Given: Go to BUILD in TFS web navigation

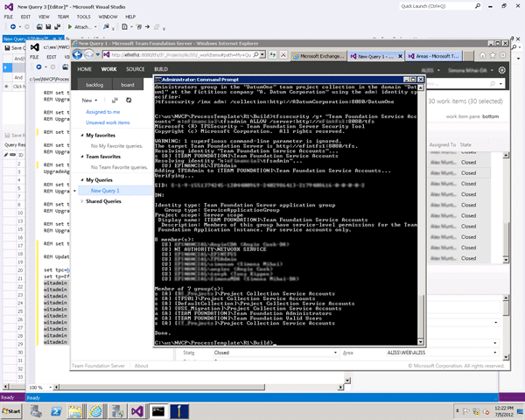Looking at the screenshot, I should click(161, 69).
